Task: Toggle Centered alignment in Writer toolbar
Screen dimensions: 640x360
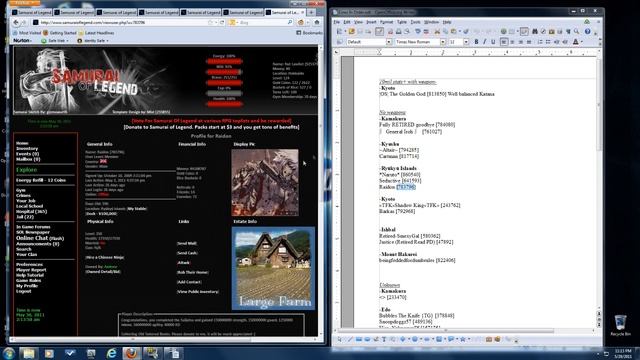Action: pos(512,42)
